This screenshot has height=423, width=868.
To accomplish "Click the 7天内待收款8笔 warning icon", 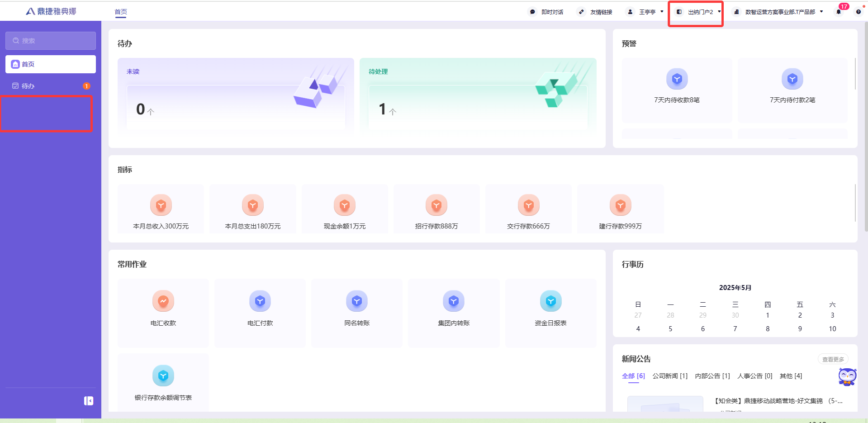I will [x=677, y=79].
